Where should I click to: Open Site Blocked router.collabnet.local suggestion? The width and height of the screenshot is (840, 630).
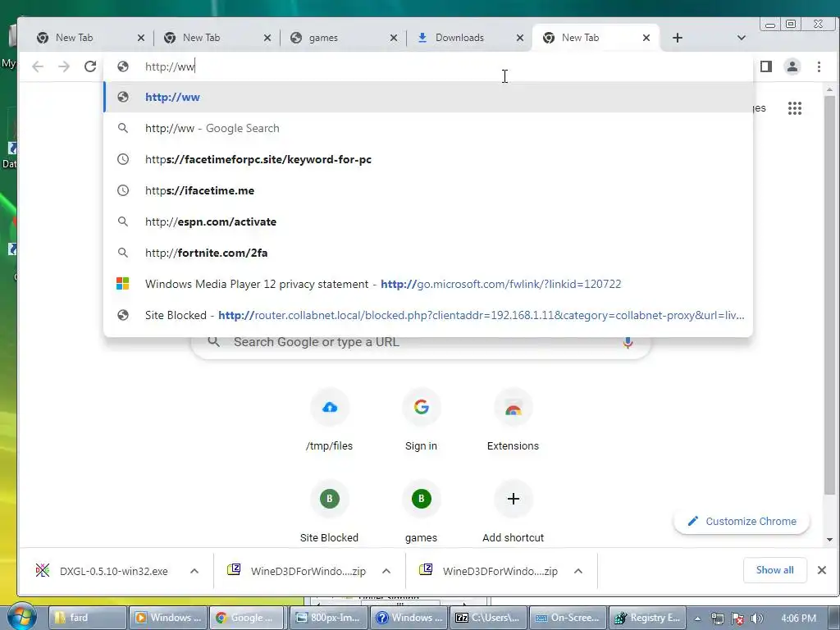pyautogui.click(x=428, y=314)
